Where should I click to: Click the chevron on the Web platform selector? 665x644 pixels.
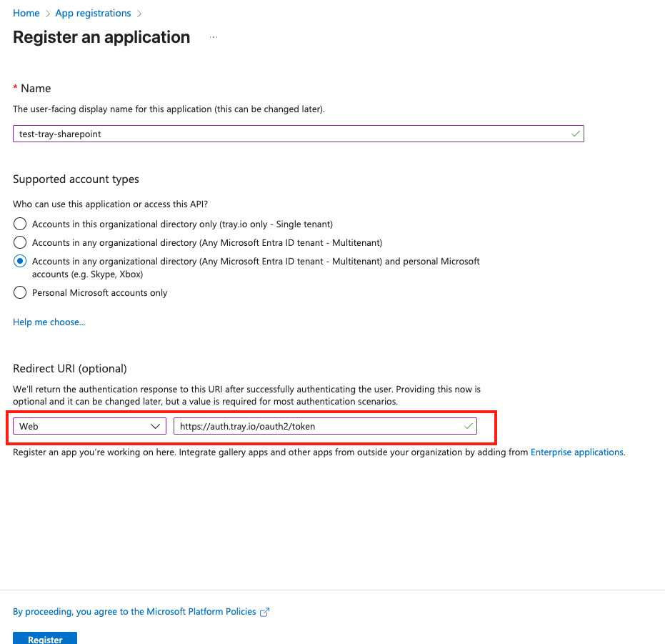156,425
